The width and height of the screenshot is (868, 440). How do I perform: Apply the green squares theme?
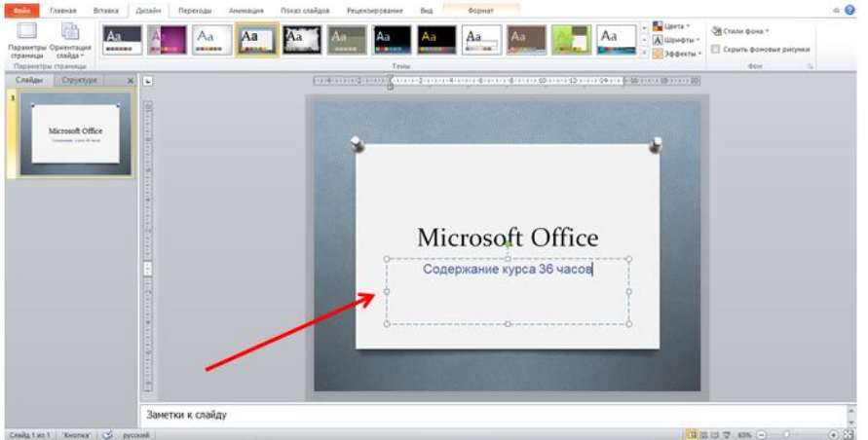click(572, 39)
